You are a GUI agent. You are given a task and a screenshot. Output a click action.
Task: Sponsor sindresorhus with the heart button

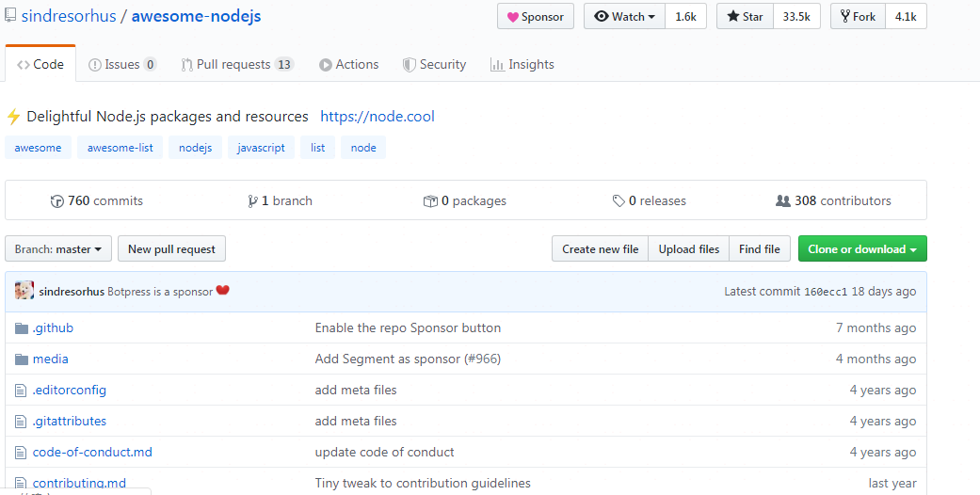pyautogui.click(x=536, y=17)
